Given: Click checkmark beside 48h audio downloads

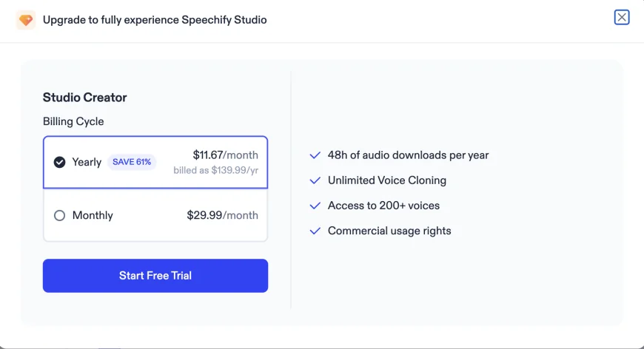Looking at the screenshot, I should pos(314,155).
